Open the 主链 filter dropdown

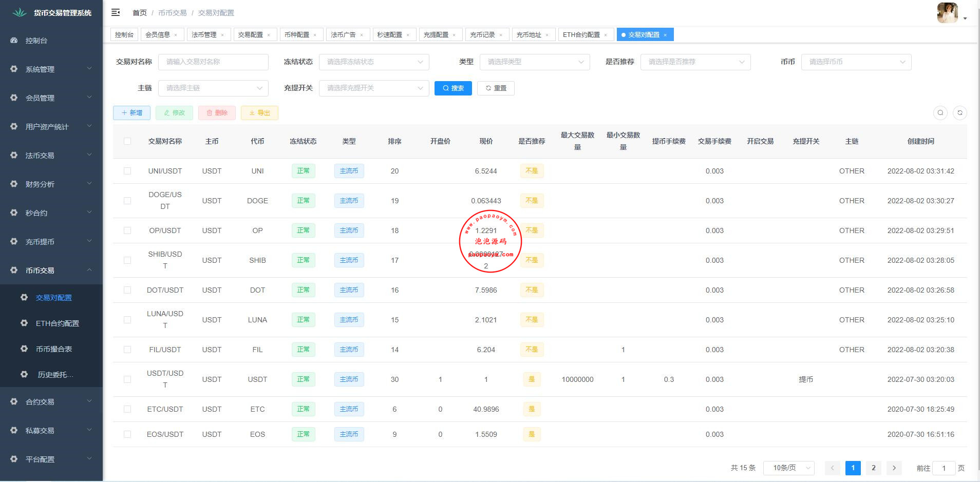(x=213, y=88)
